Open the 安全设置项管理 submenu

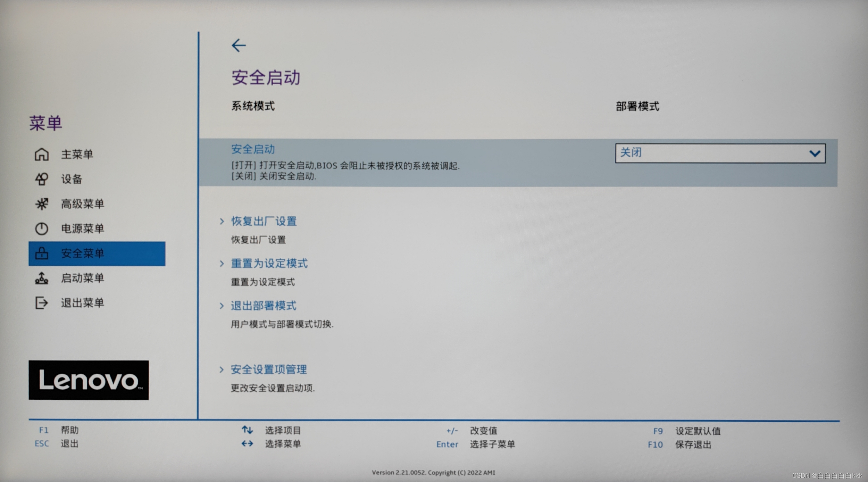[x=268, y=369]
